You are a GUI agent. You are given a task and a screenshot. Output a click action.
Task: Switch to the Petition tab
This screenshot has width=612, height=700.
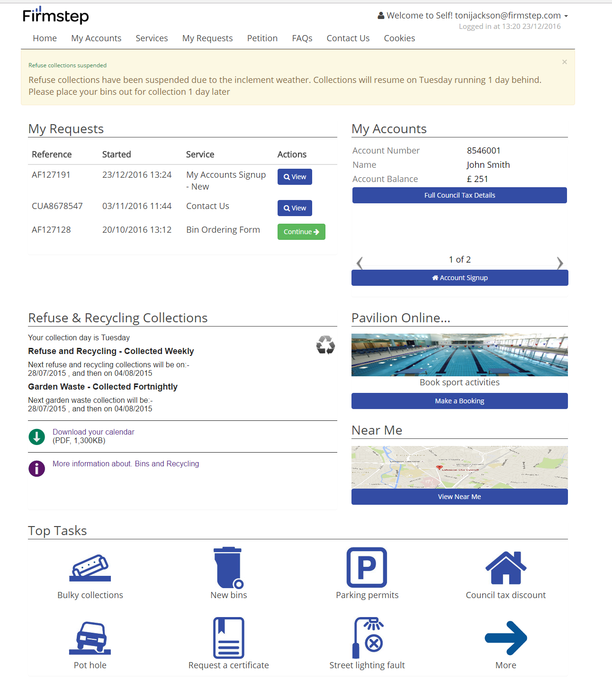[262, 38]
